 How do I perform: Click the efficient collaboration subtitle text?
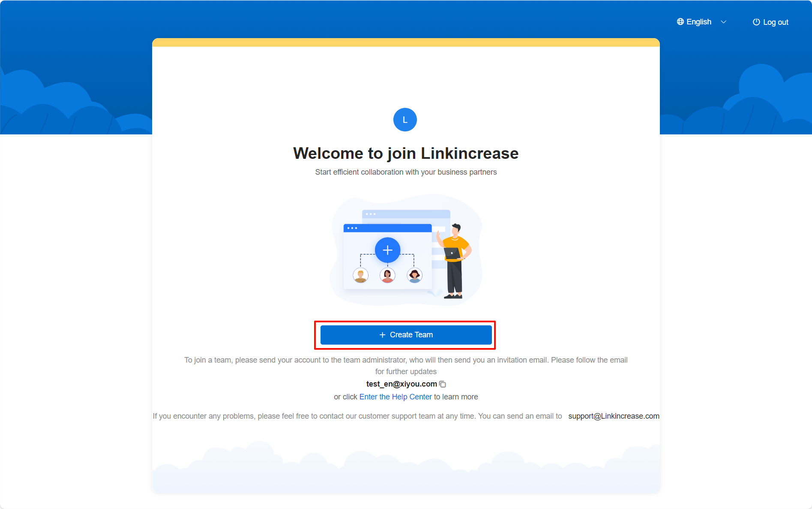tap(406, 172)
